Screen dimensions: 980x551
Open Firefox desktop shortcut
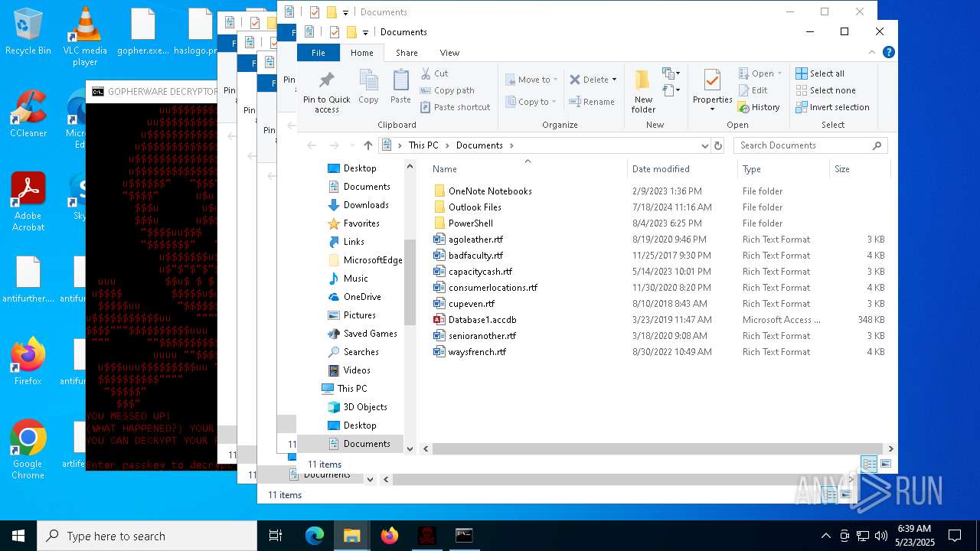point(28,361)
